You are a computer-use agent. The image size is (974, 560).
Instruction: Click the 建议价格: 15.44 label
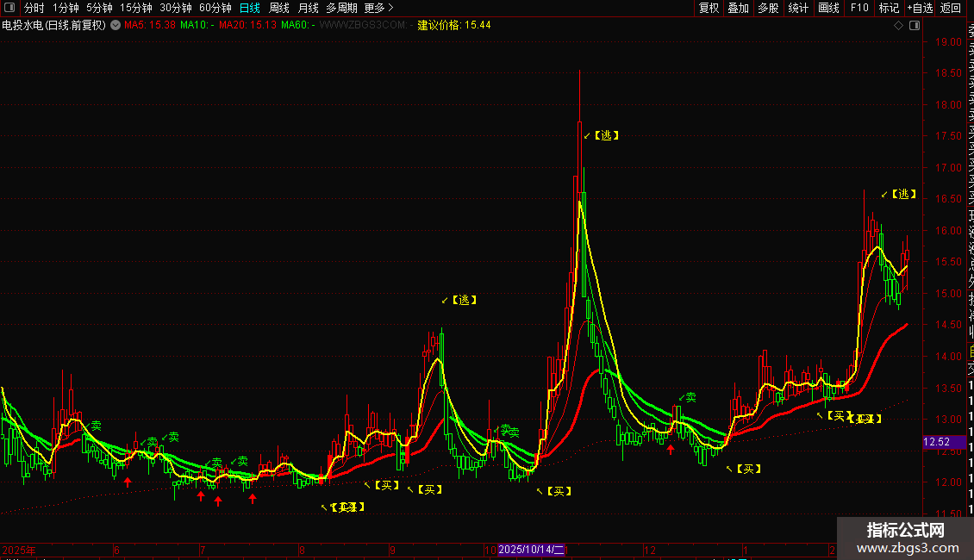(454, 26)
